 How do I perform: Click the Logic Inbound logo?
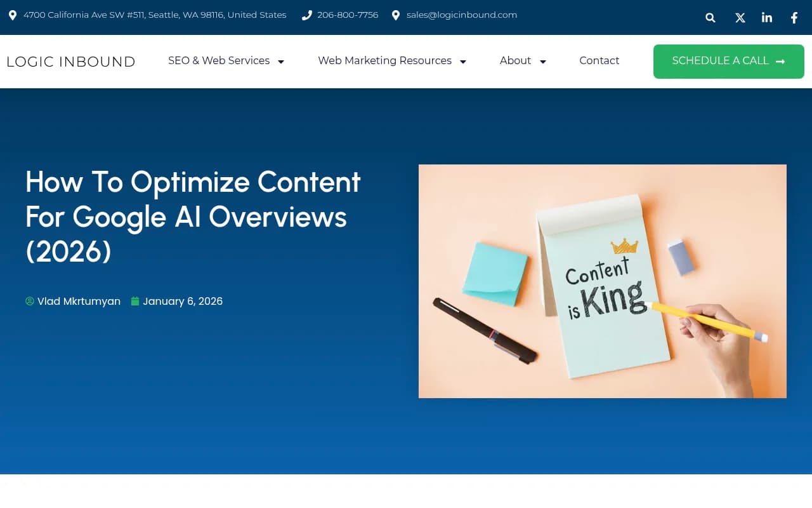[x=71, y=62]
